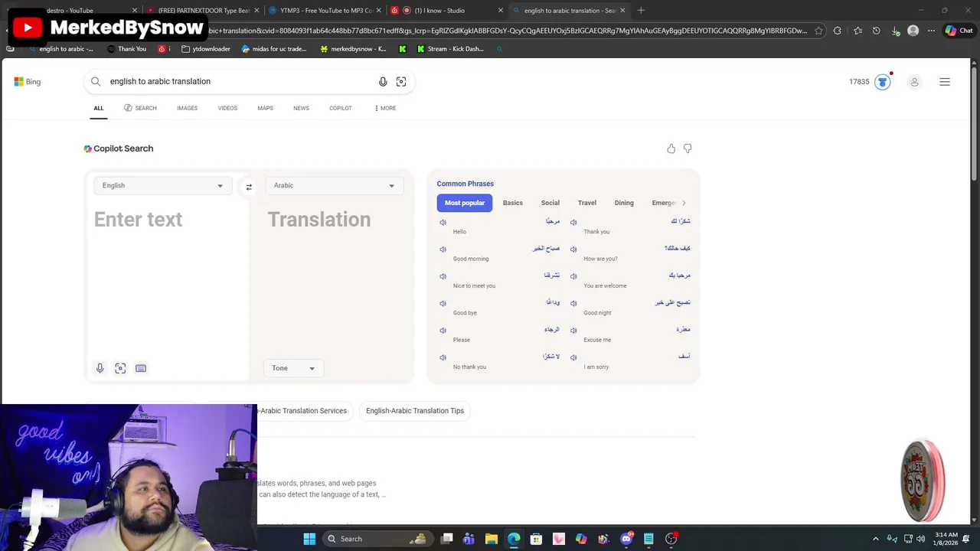Viewport: 980px width, 551px height.
Task: Expand the MORE search options menu
Action: pyautogui.click(x=385, y=109)
